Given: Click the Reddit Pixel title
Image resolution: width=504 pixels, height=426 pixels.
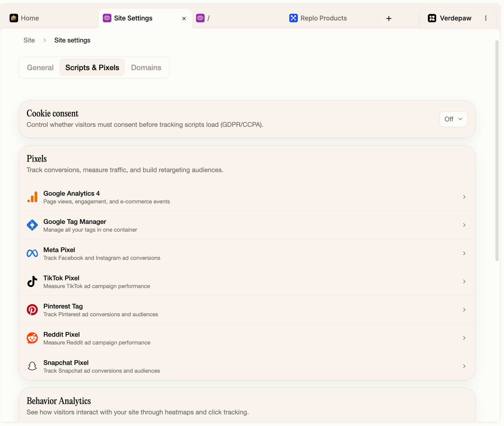Looking at the screenshot, I should (x=61, y=334).
